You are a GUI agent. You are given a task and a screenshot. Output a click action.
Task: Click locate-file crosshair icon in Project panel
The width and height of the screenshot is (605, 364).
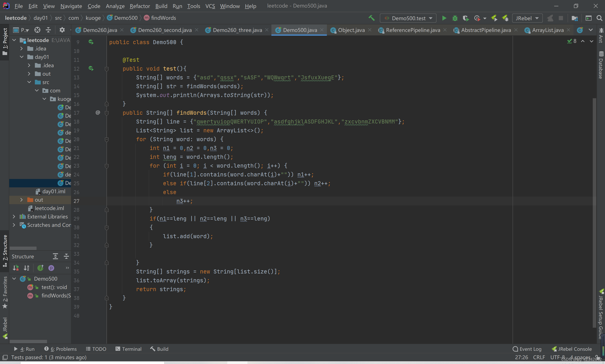[37, 30]
